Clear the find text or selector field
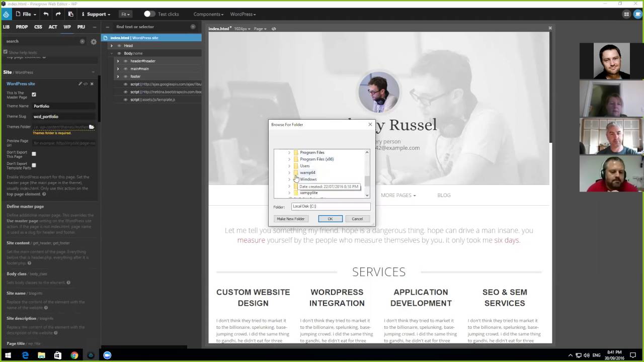The width and height of the screenshot is (644, 362). [193, 27]
